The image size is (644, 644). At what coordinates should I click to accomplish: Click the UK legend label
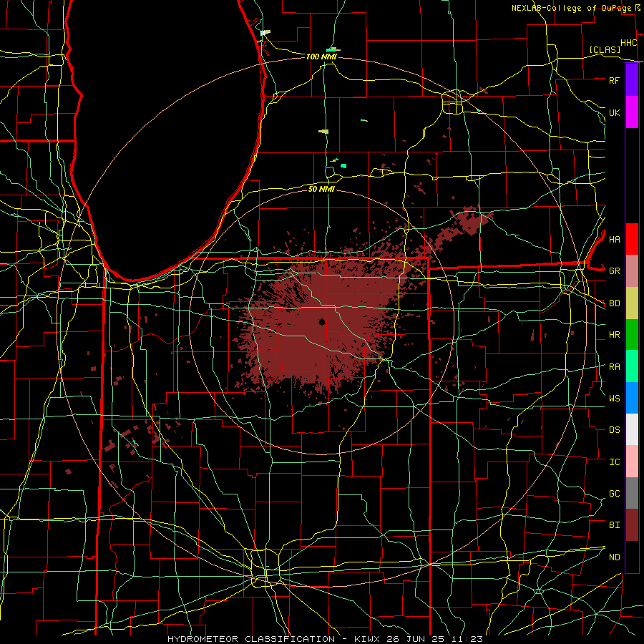614,112
